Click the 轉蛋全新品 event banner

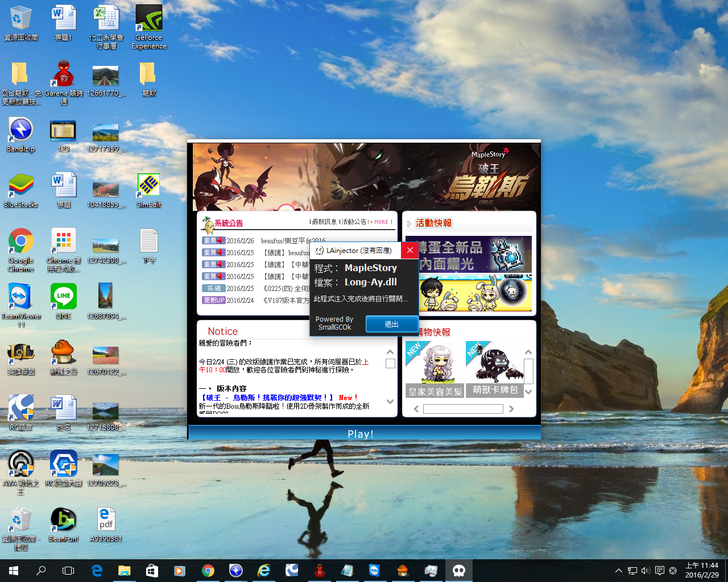[469, 255]
